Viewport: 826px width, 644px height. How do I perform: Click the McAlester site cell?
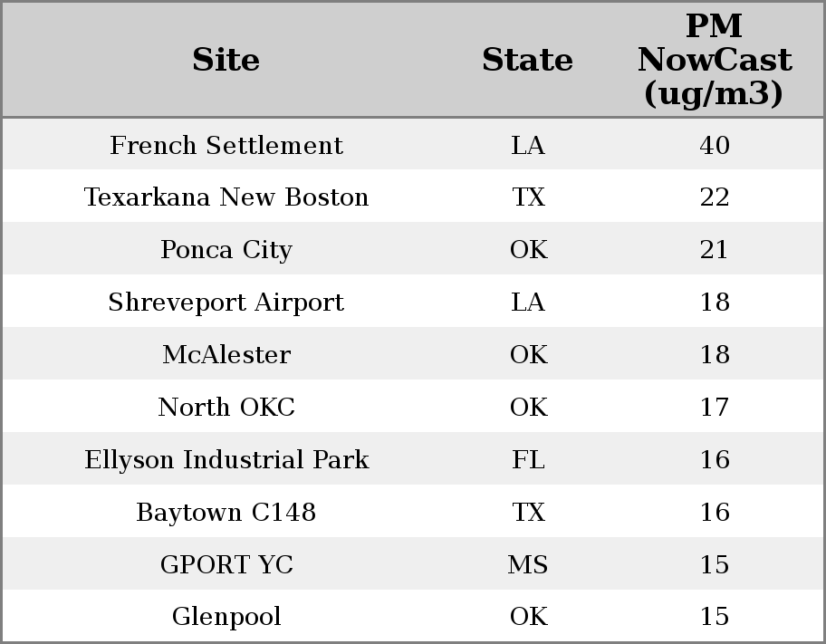click(226, 355)
